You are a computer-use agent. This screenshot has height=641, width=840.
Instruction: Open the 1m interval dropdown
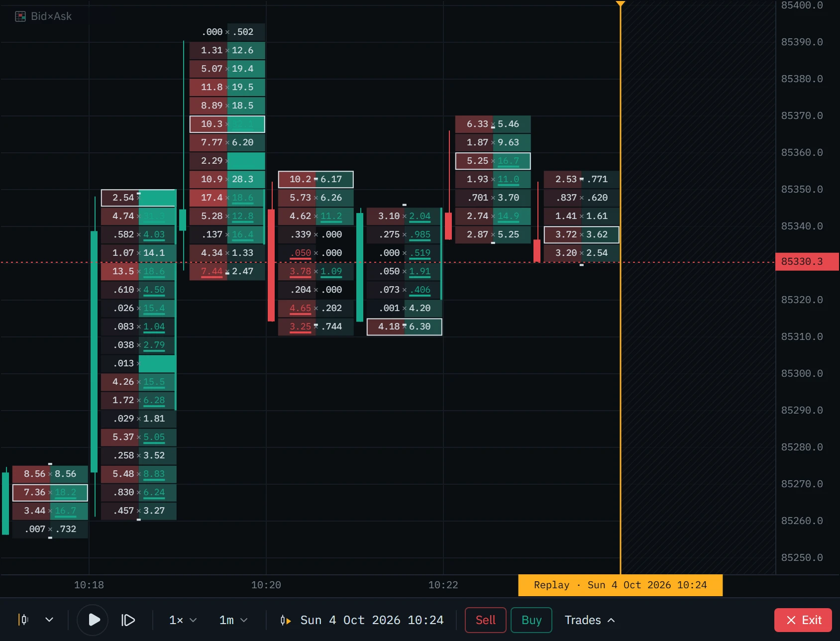233,620
